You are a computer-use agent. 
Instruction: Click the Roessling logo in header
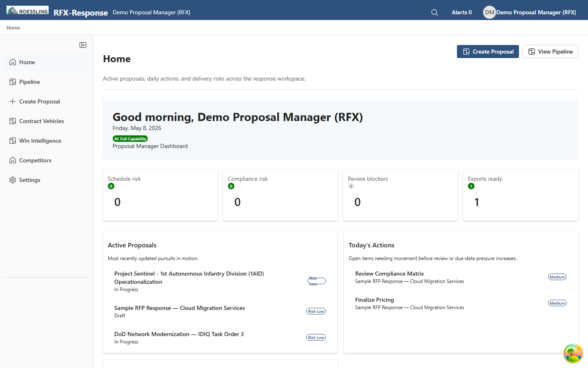[27, 10]
